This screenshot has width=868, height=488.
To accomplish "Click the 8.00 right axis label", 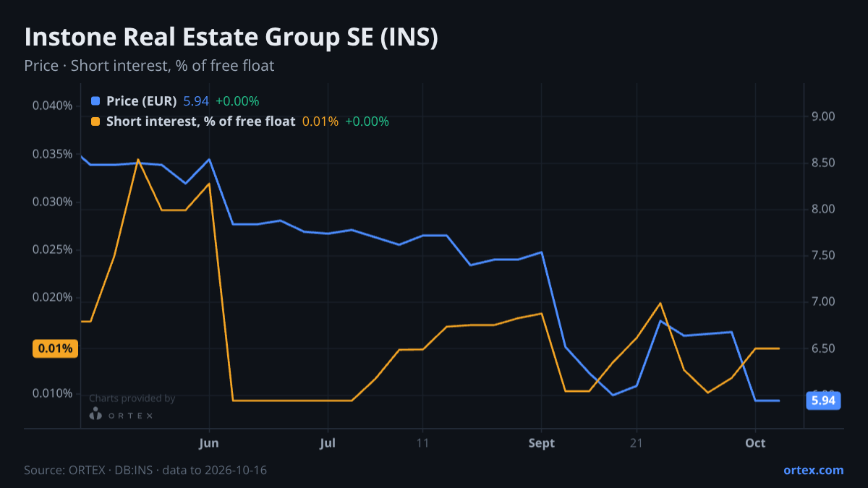I will [823, 210].
